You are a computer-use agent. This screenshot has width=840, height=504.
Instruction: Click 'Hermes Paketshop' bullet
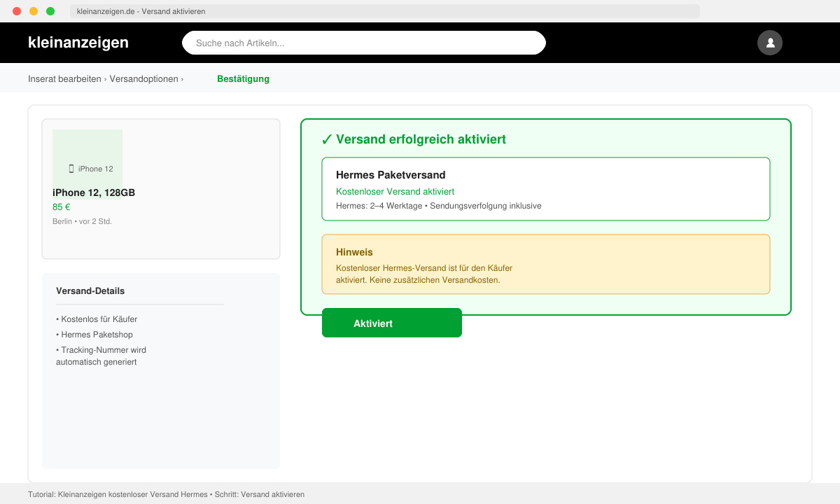(x=94, y=335)
